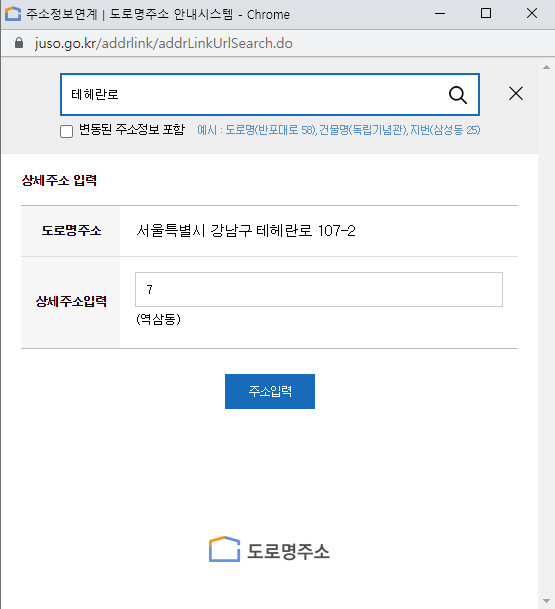Click the address text 서울특별시 강남구 테헤란로 107-2
Image resolution: width=555 pixels, height=609 pixels.
pos(245,231)
